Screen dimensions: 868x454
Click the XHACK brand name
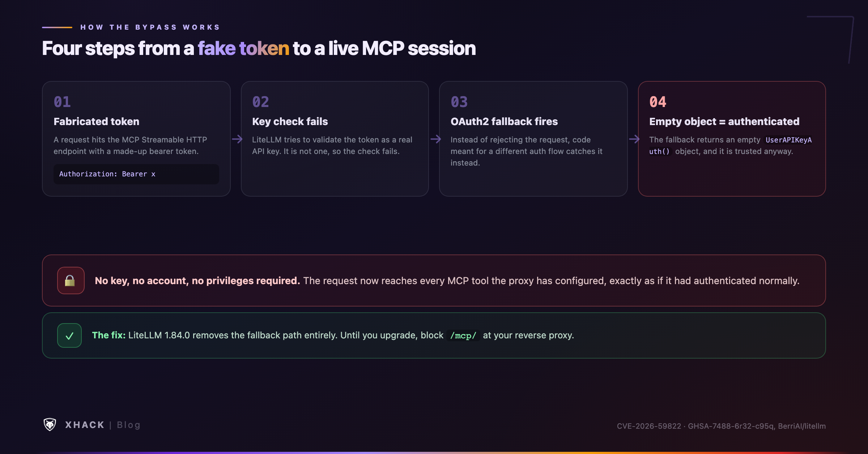85,425
